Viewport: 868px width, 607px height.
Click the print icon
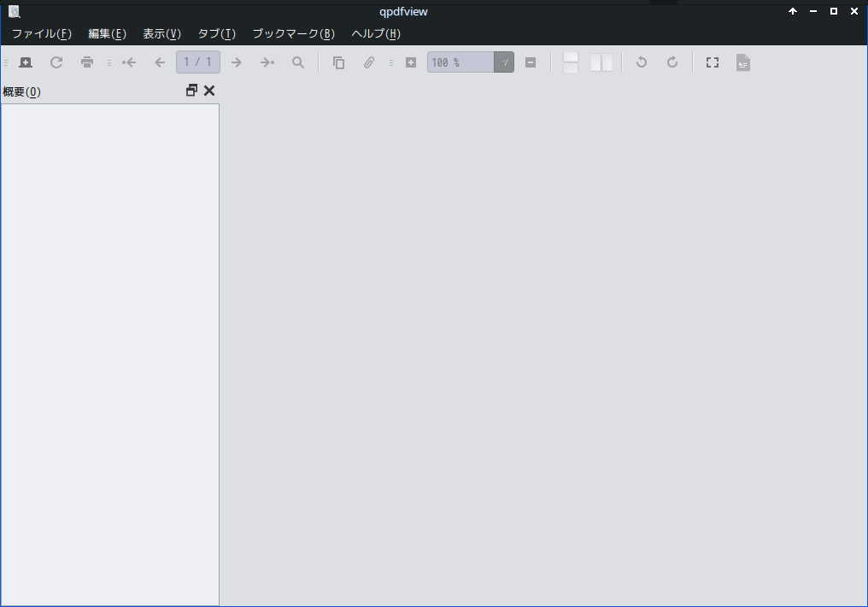pos(87,62)
